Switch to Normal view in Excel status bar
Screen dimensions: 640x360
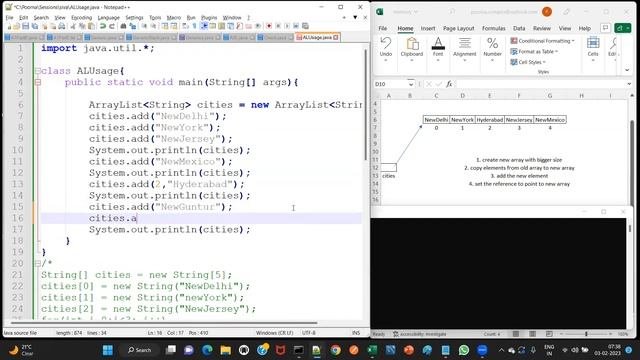click(516, 334)
